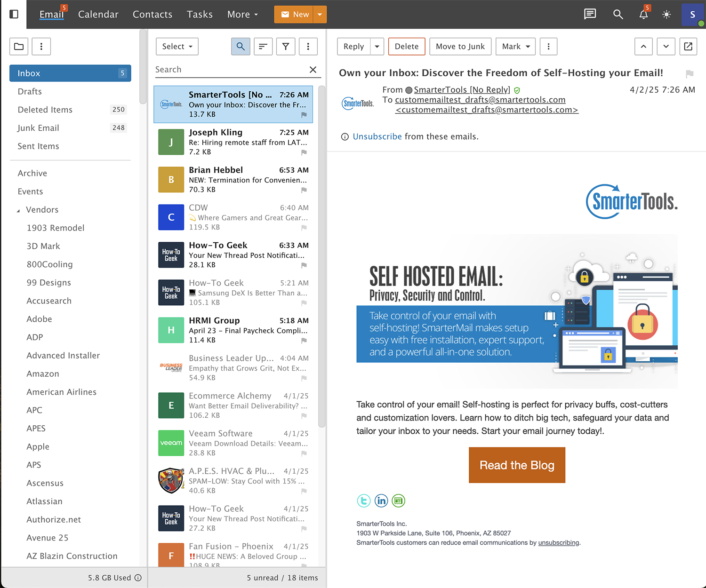
Task: Open the sort options icon next to search
Action: coord(263,46)
